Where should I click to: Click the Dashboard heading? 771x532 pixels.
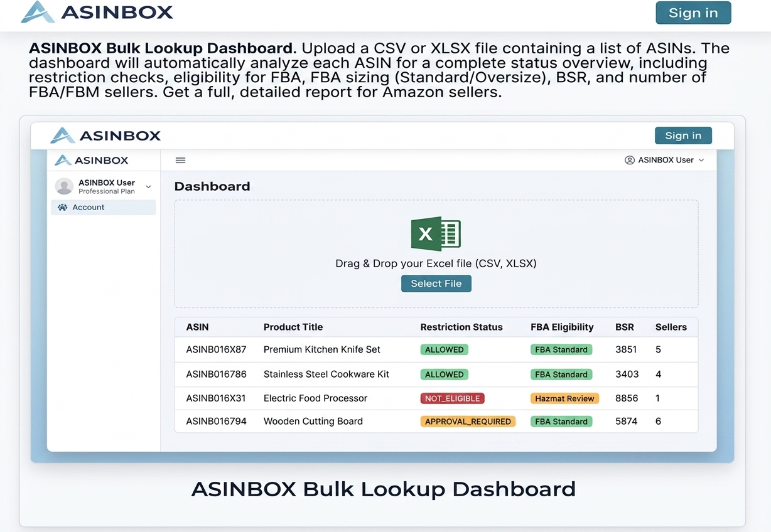pyautogui.click(x=212, y=186)
